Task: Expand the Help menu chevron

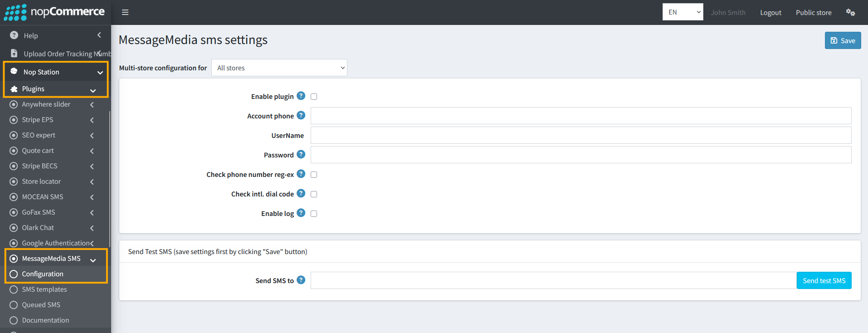Action: click(99, 35)
